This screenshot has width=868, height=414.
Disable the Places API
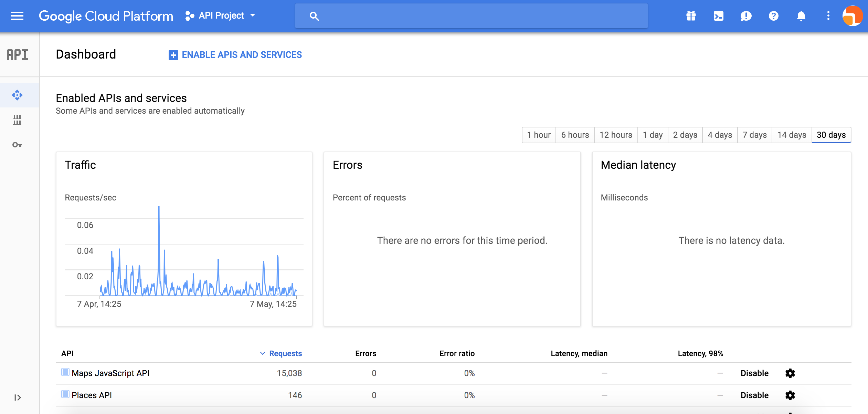tap(754, 395)
